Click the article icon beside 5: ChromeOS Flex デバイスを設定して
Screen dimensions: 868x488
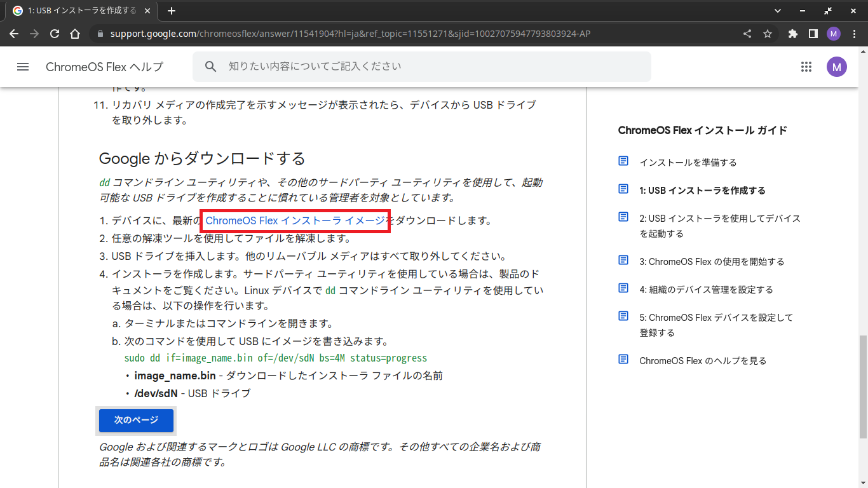(x=623, y=316)
